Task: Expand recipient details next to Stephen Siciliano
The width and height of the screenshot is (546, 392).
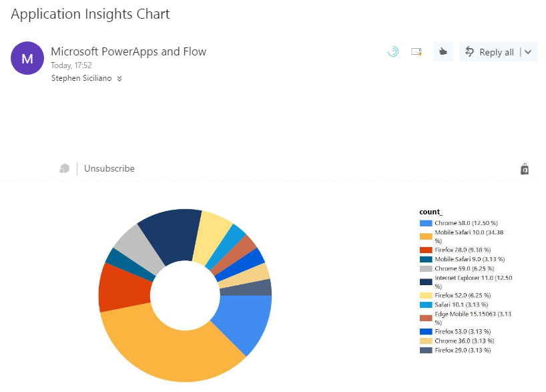Action: 119,78
